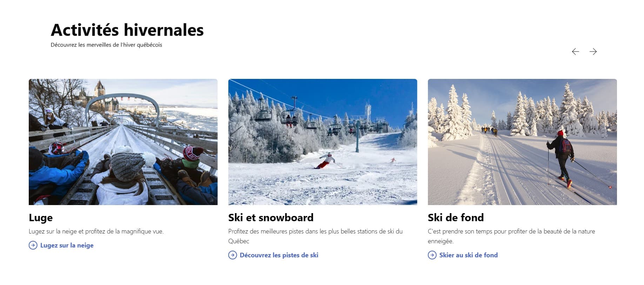Viewport: 644px width, 285px height.
Task: Select the chairlift image for Ski et snowboard
Action: click(x=323, y=142)
